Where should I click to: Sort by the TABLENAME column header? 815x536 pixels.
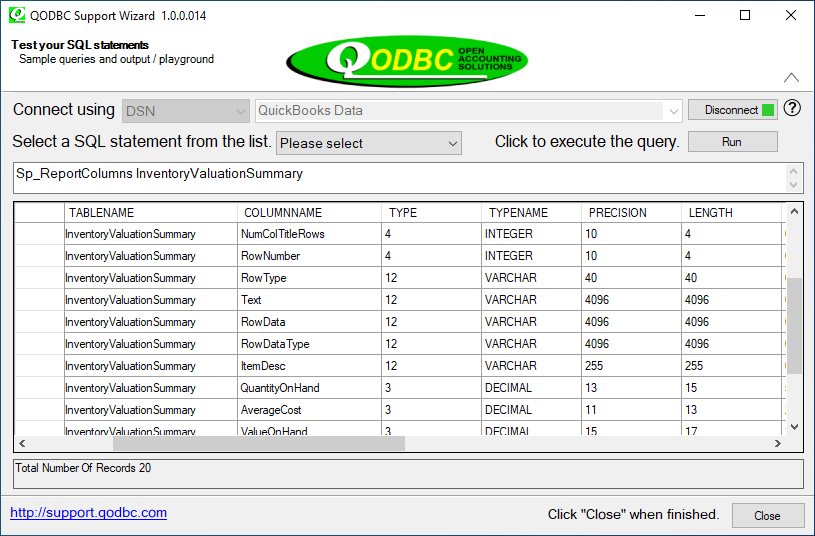click(151, 213)
